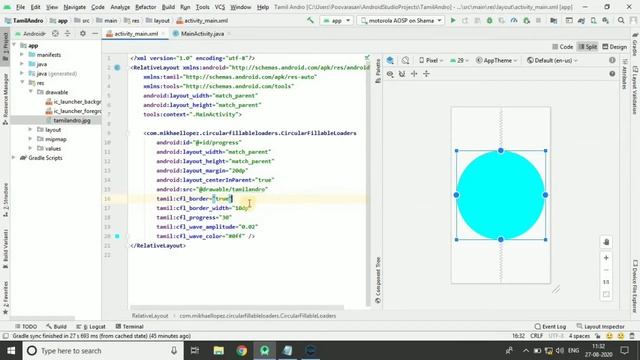Open the Event Log
This screenshot has width=640, height=360.
(550, 327)
